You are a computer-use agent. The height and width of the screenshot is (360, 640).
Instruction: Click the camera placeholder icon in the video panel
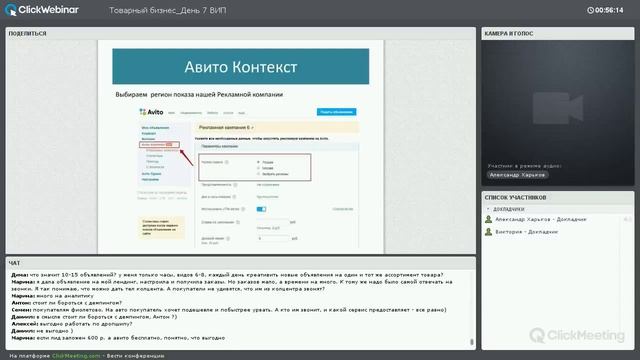click(558, 108)
